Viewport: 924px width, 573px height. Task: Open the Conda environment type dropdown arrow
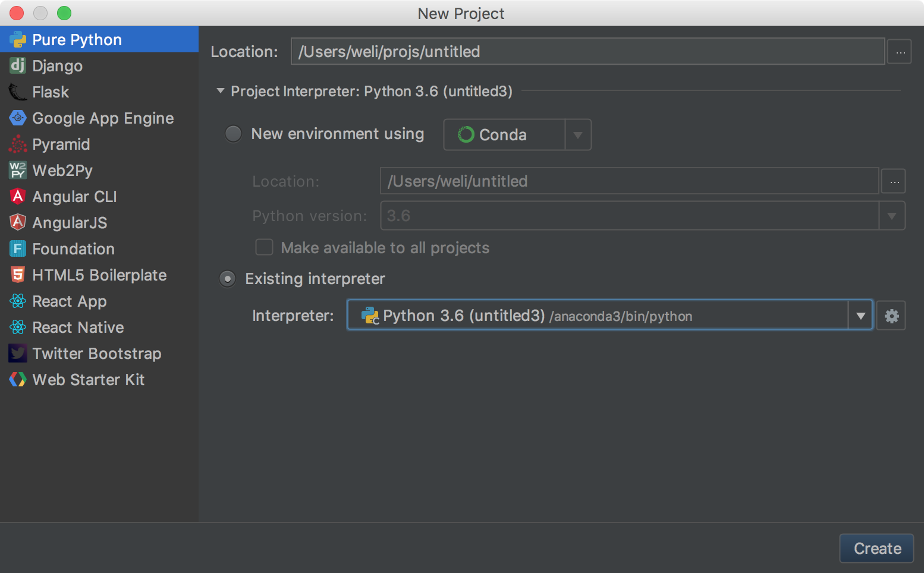577,135
